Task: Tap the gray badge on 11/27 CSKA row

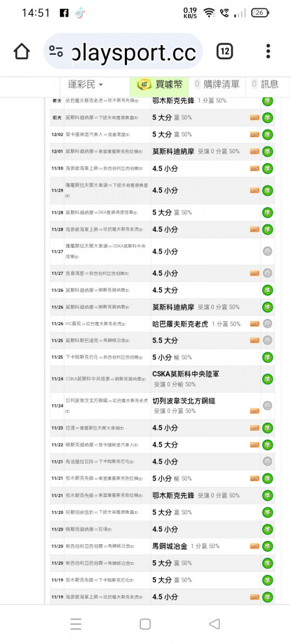Action: (x=267, y=251)
